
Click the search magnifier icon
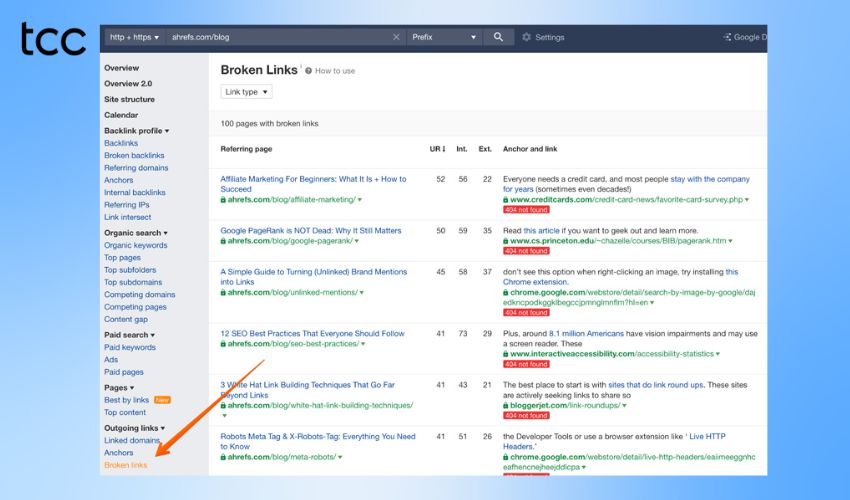tap(498, 37)
